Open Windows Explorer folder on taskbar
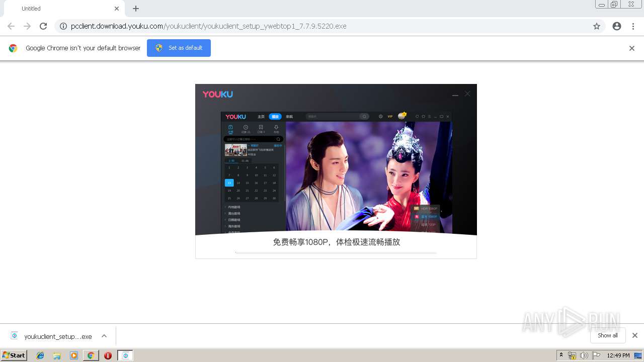Screen dimensions: 644x362 click(57, 355)
